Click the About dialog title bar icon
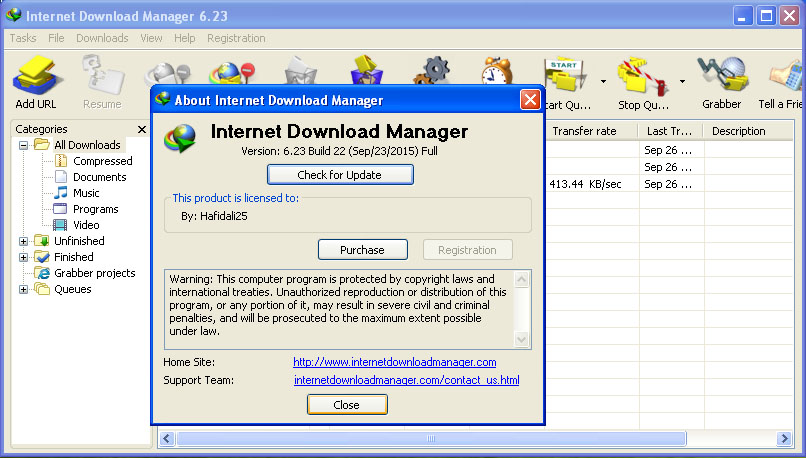806x458 pixels. [163, 99]
